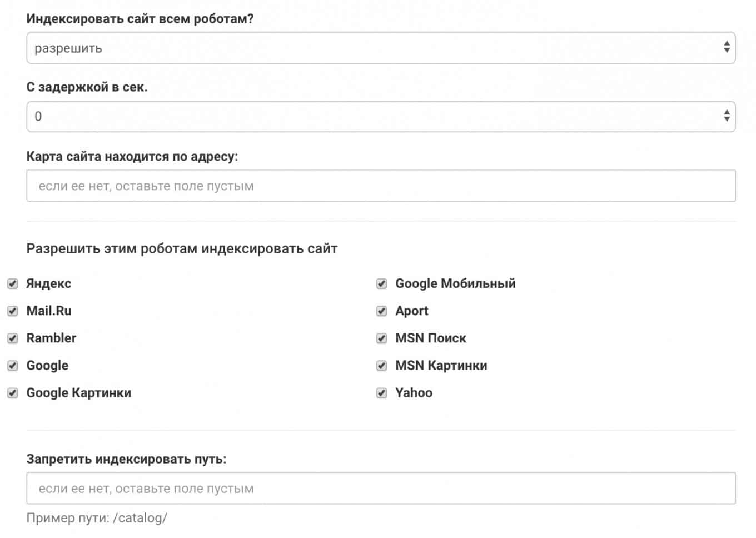Uncheck MSN Поиск checkbox
This screenshot has height=538, width=756.
click(381, 338)
